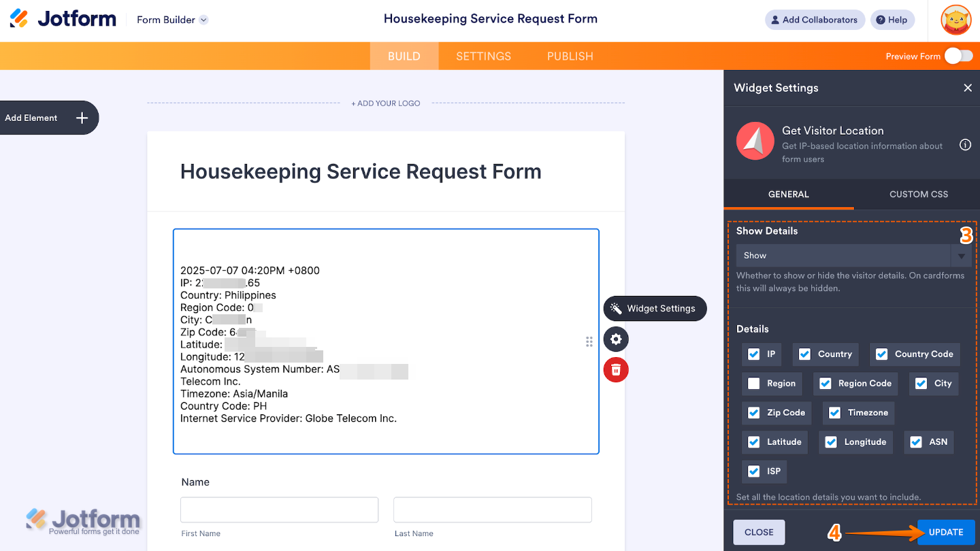Check the Region checkbox
Screen dimensions: 980x551
pos(754,384)
